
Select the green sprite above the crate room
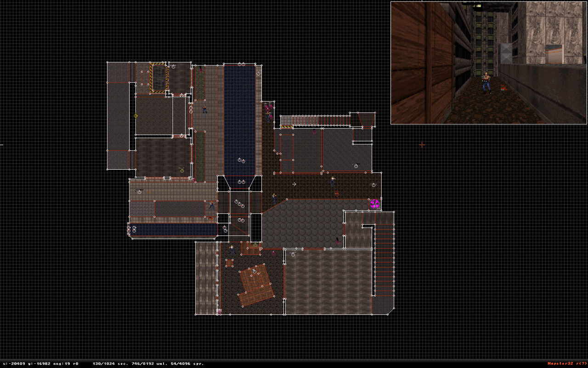255,245
